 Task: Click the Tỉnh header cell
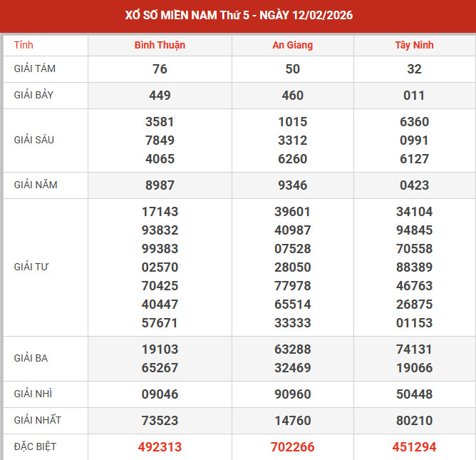(x=24, y=45)
